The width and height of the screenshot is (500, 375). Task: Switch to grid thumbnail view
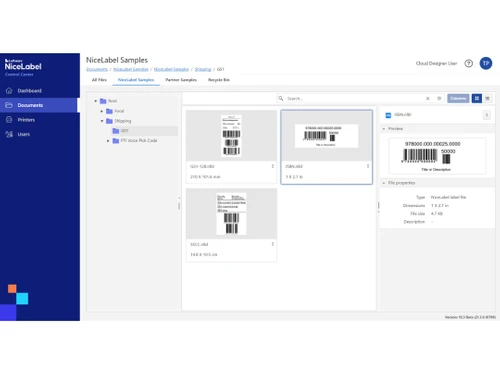(x=477, y=98)
